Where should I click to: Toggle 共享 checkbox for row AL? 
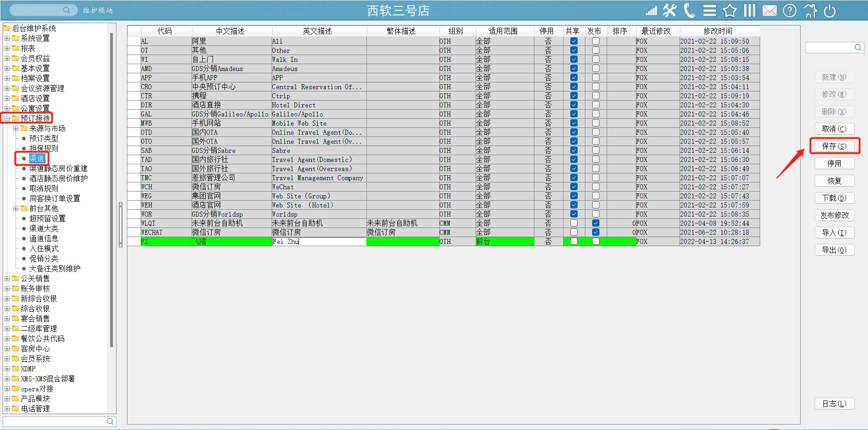[x=574, y=41]
